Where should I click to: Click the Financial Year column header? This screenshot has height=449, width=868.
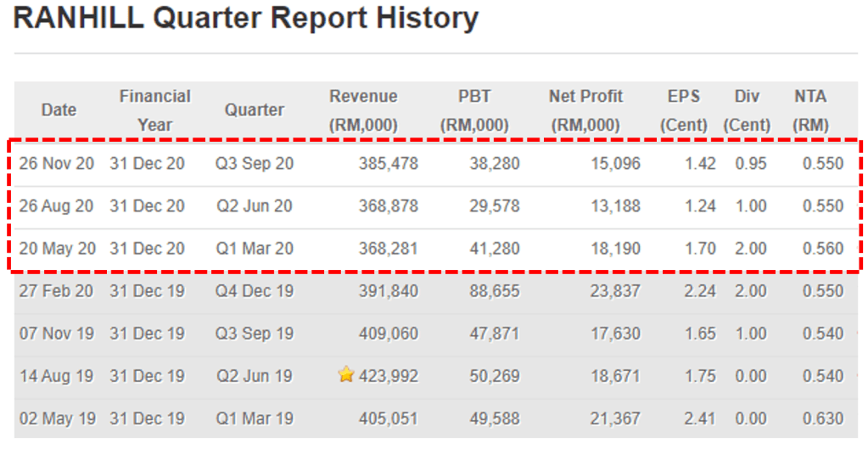click(x=154, y=110)
